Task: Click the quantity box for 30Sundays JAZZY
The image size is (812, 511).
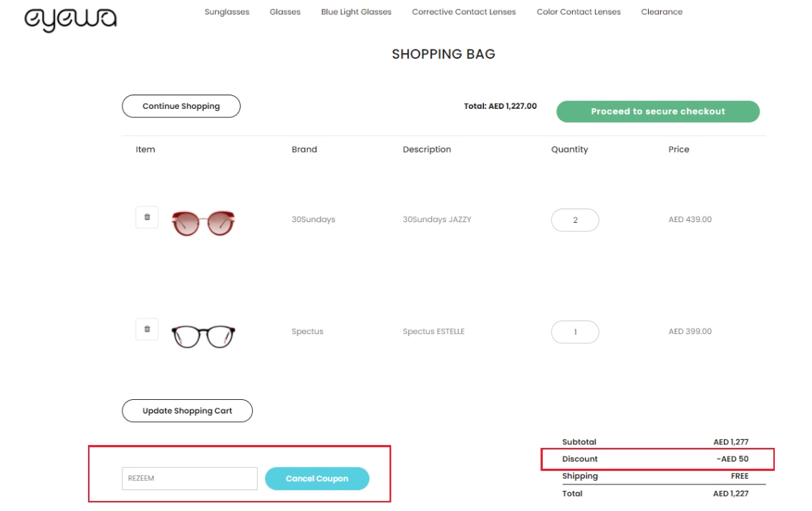Action: click(x=575, y=219)
